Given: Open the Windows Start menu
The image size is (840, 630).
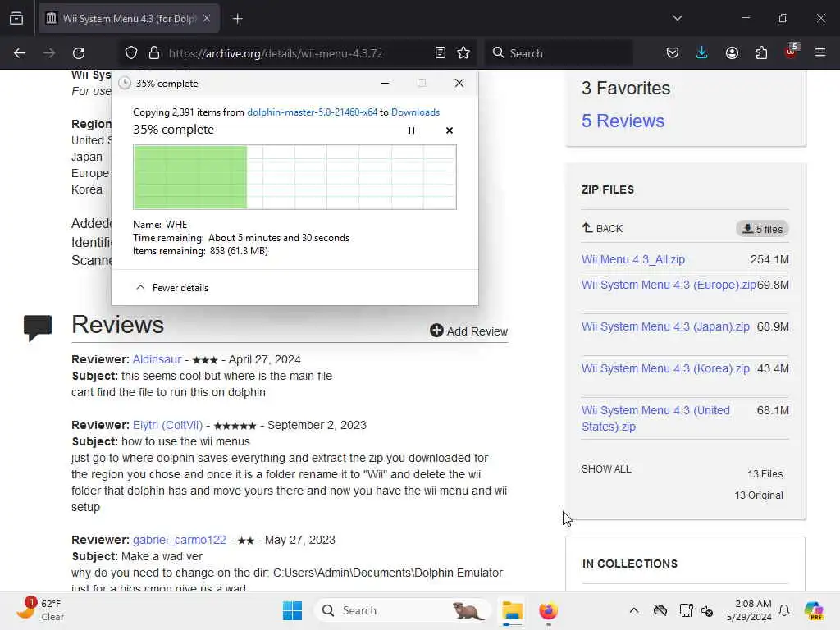Looking at the screenshot, I should pos(292,610).
